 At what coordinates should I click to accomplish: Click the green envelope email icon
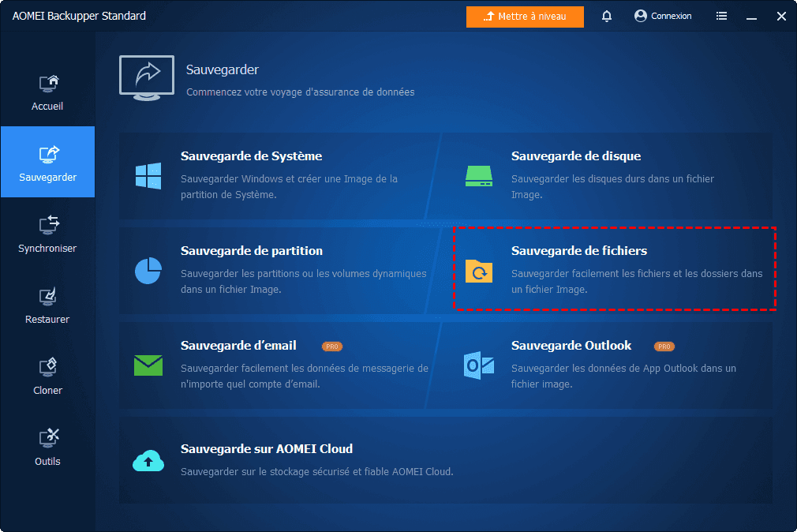pos(148,365)
